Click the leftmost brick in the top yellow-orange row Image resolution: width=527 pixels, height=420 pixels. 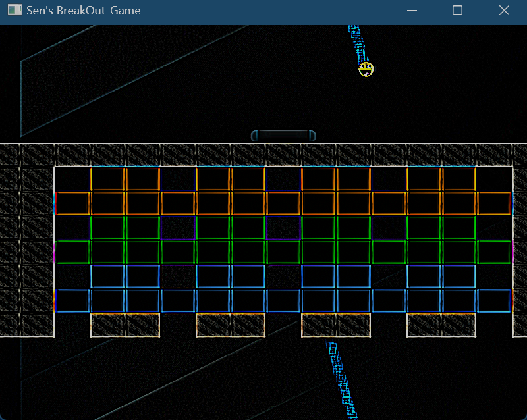[x=108, y=179]
